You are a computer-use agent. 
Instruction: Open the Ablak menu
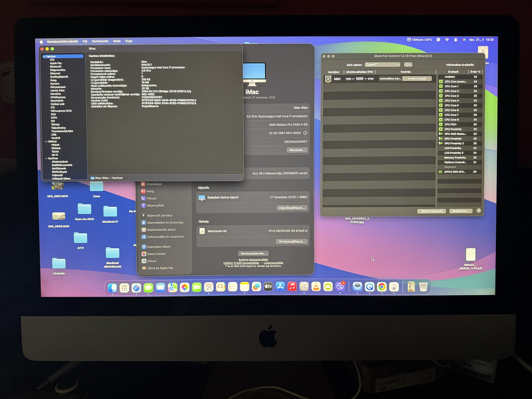tap(117, 41)
